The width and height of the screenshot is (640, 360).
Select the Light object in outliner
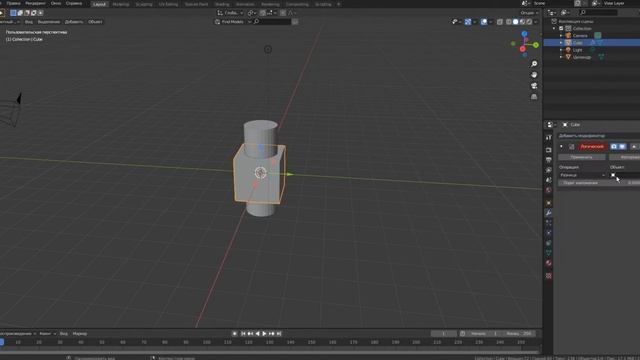(578, 50)
